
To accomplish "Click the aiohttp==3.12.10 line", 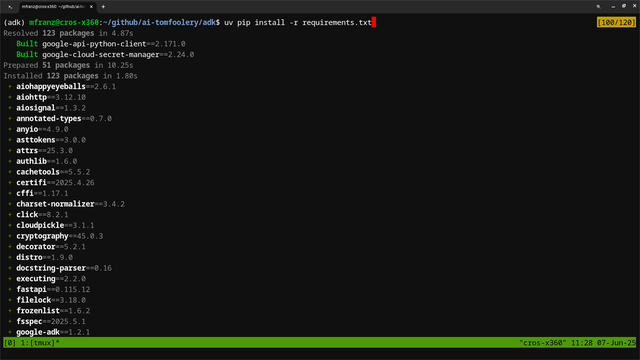I will pyautogui.click(x=47, y=97).
